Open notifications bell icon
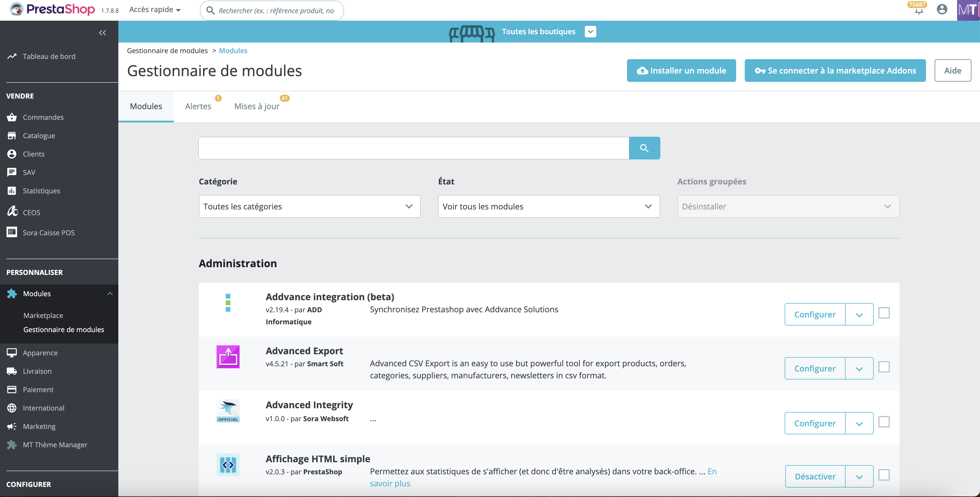 [x=919, y=10]
